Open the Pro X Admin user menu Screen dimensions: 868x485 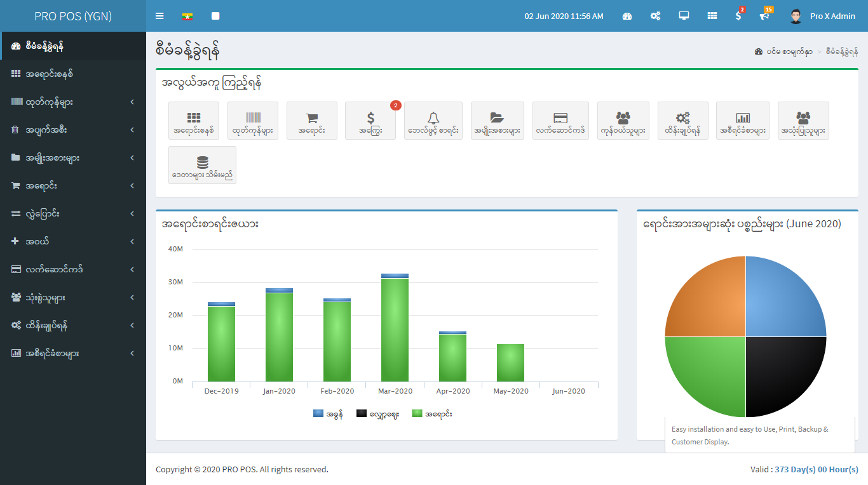coord(822,16)
